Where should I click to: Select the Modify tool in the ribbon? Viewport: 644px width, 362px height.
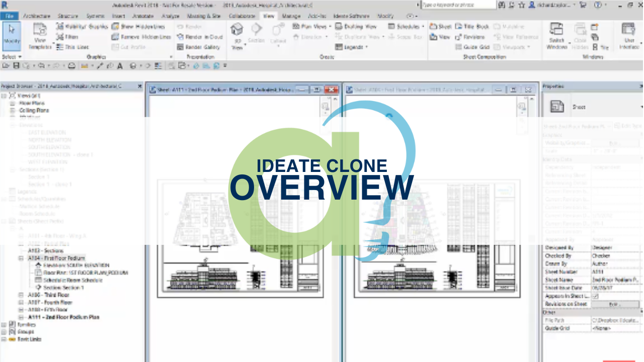coord(11,36)
